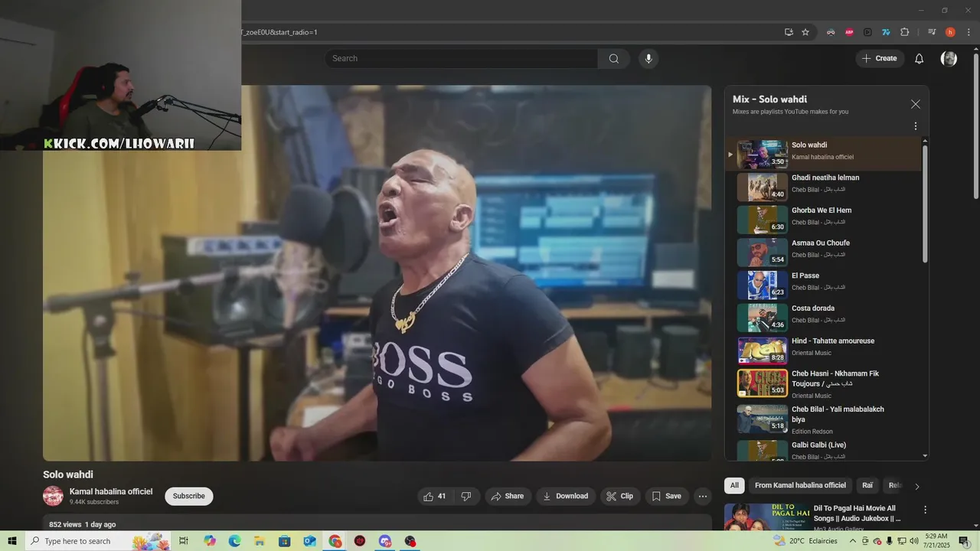This screenshot has height=551, width=980.
Task: Start voice search with microphone icon
Action: [648, 59]
